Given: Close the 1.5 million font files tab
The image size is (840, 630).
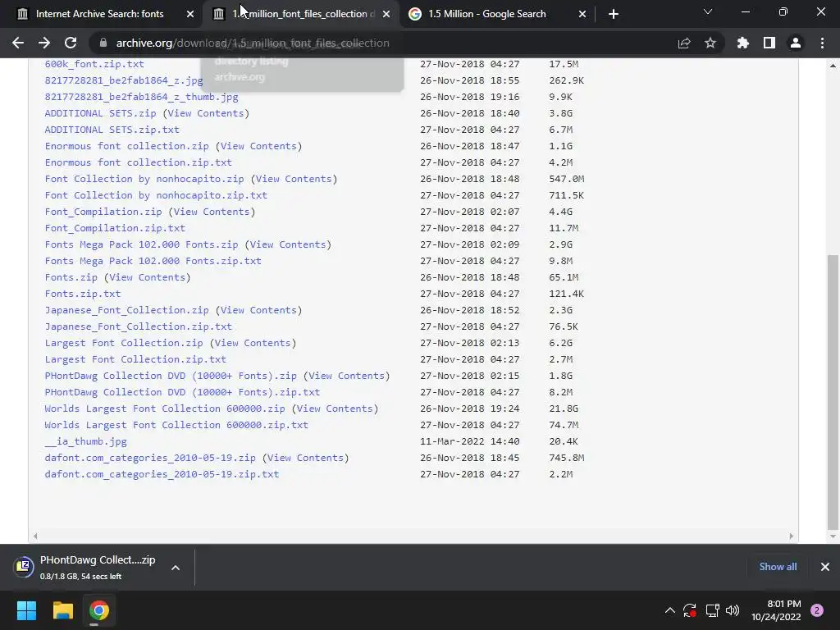Looking at the screenshot, I should coord(386,14).
